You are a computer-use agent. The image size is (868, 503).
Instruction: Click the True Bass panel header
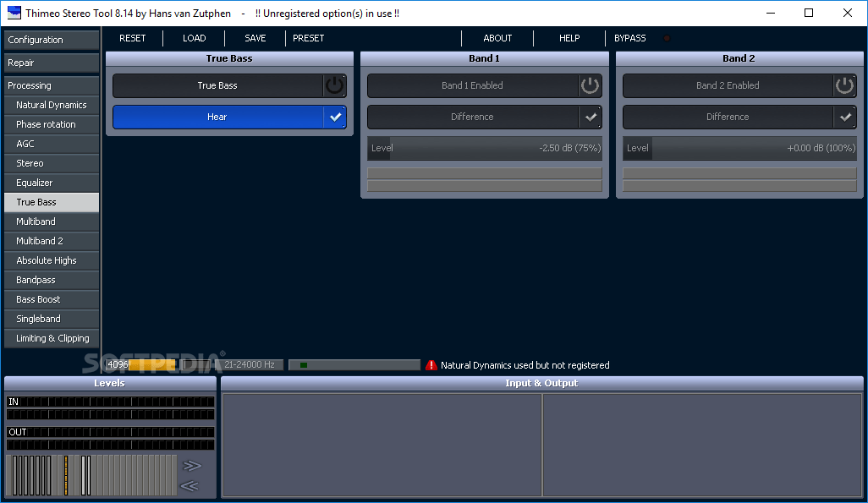point(229,58)
